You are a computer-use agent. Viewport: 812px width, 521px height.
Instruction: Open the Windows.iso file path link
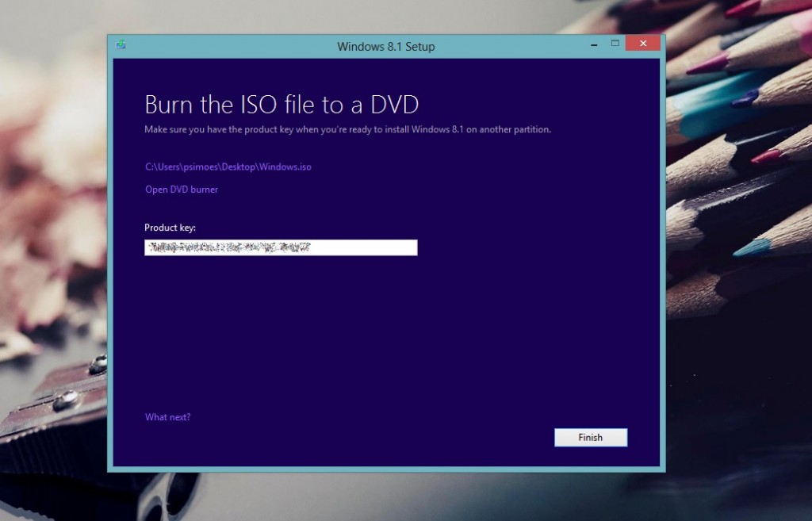pos(228,167)
